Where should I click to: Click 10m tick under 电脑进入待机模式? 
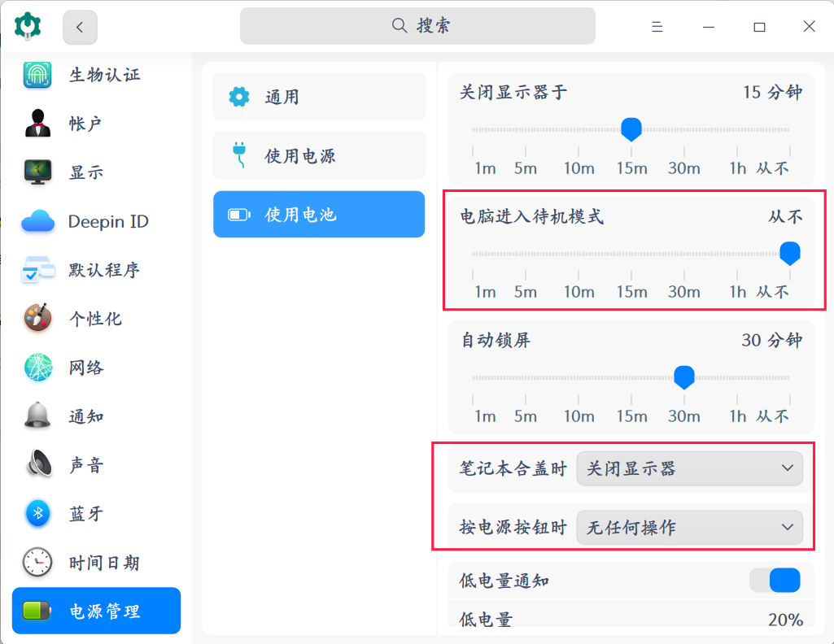579,292
